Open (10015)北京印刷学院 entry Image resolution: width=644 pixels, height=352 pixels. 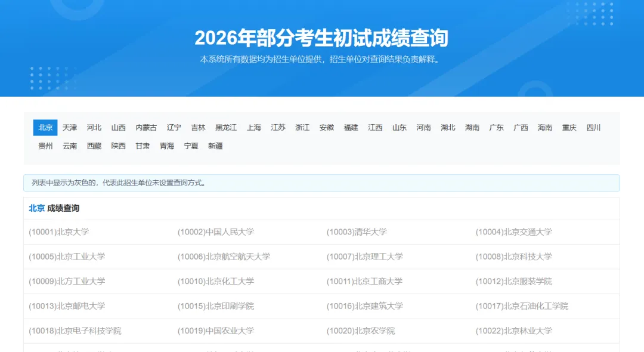(x=216, y=306)
